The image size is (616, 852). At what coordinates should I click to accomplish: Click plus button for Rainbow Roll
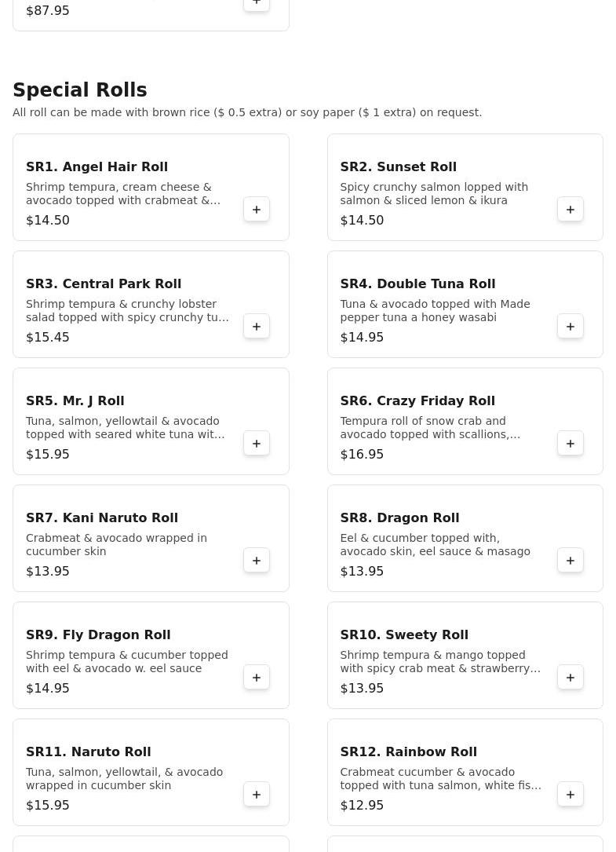tap(570, 795)
